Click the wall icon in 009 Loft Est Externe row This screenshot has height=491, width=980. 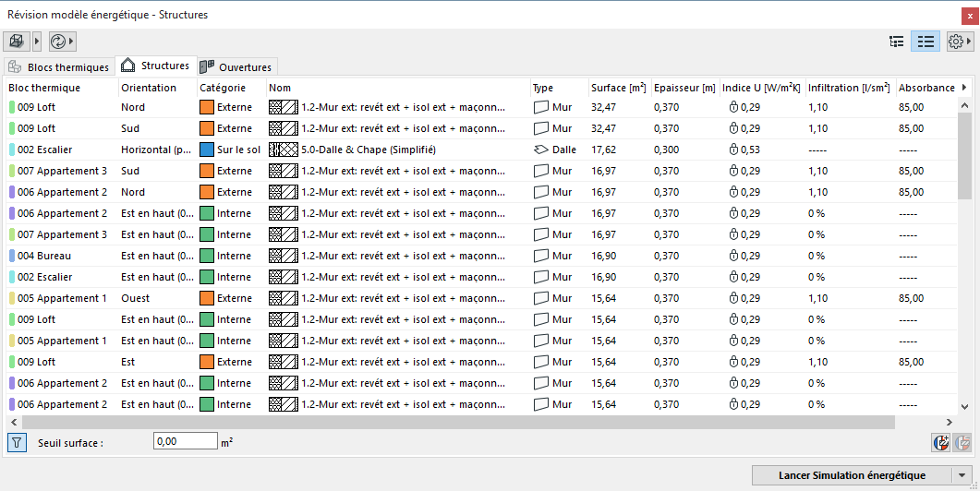click(540, 363)
